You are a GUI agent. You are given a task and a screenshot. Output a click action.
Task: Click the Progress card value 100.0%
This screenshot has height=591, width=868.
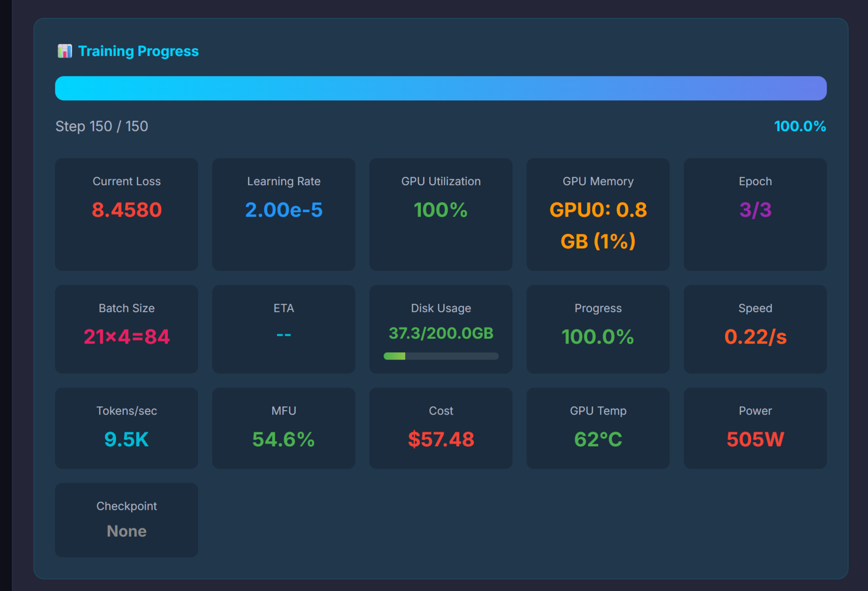click(x=598, y=337)
